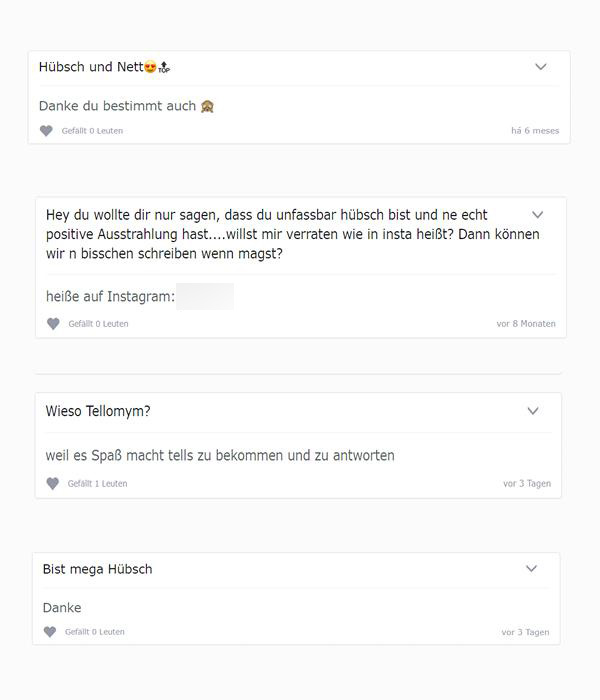Expand options for the 'Hübsch und Nett' post
This screenshot has height=700, width=600.
coord(541,67)
